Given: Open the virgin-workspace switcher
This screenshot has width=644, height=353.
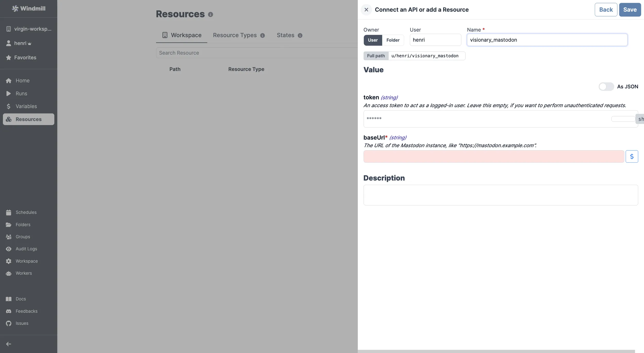Looking at the screenshot, I should pos(28,29).
